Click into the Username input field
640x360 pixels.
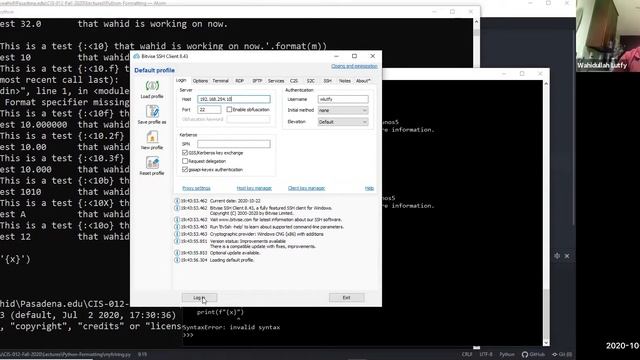tap(343, 99)
